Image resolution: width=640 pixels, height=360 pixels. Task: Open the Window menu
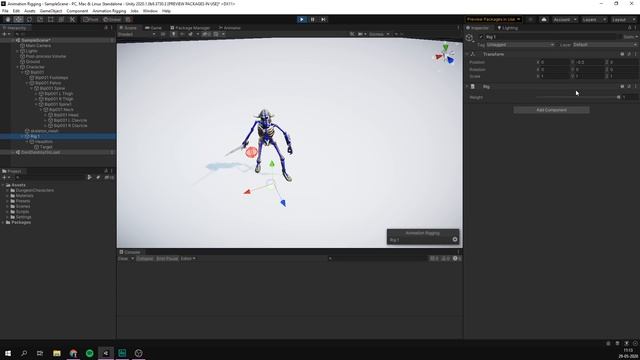pyautogui.click(x=150, y=11)
